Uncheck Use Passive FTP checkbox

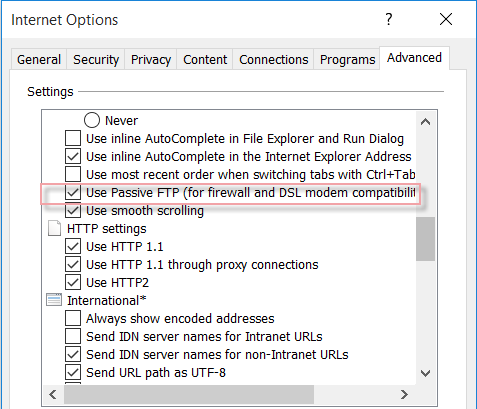[73, 193]
